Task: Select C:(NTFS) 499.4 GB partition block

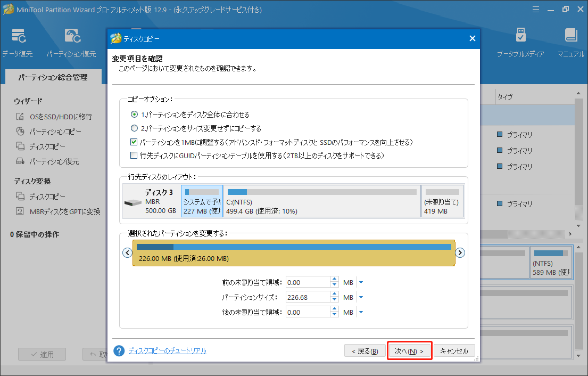Action: [322, 201]
